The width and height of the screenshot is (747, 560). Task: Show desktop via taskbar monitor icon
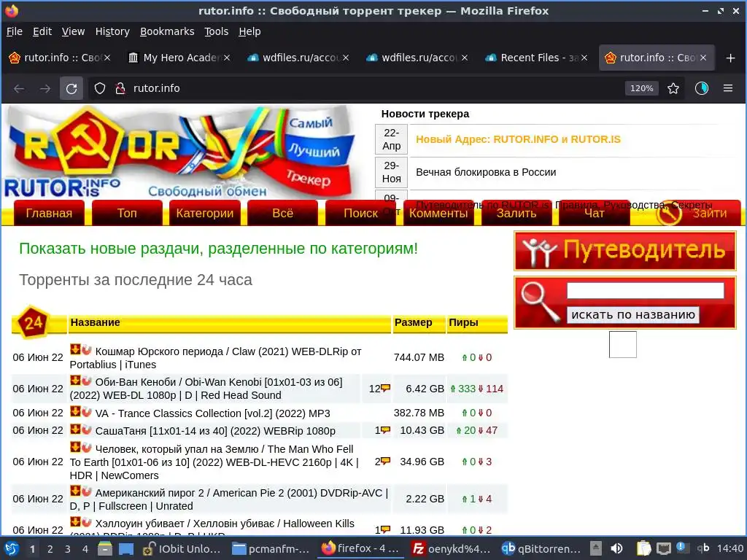point(125,549)
